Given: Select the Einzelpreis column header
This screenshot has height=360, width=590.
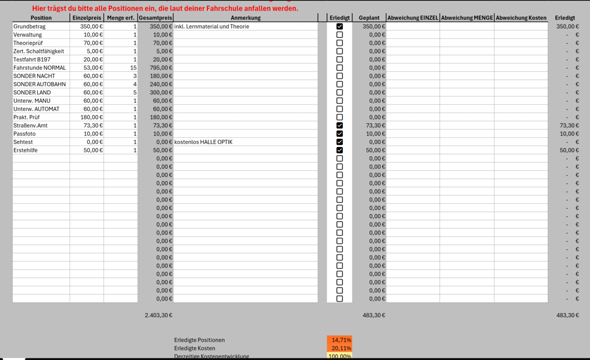Looking at the screenshot, I should click(x=87, y=18).
